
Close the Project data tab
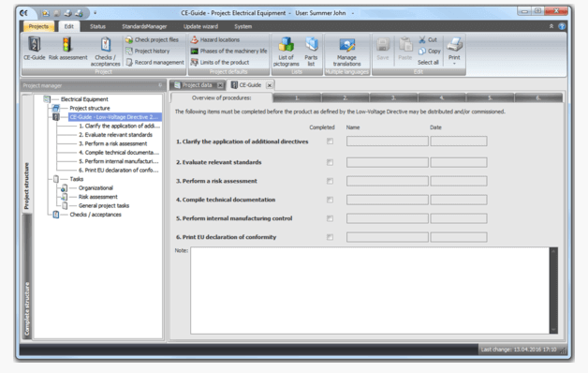220,85
